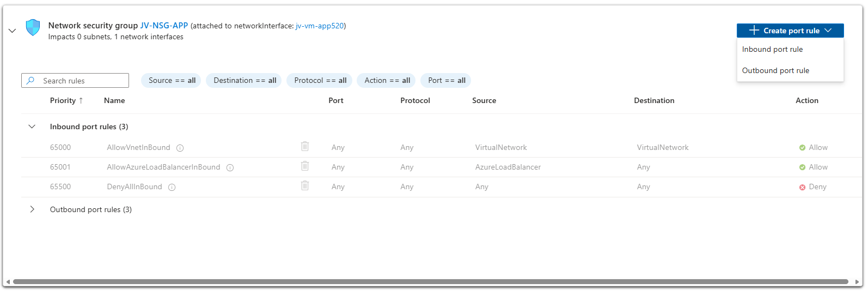
Task: Collapse the Network security group section
Action: tap(12, 31)
